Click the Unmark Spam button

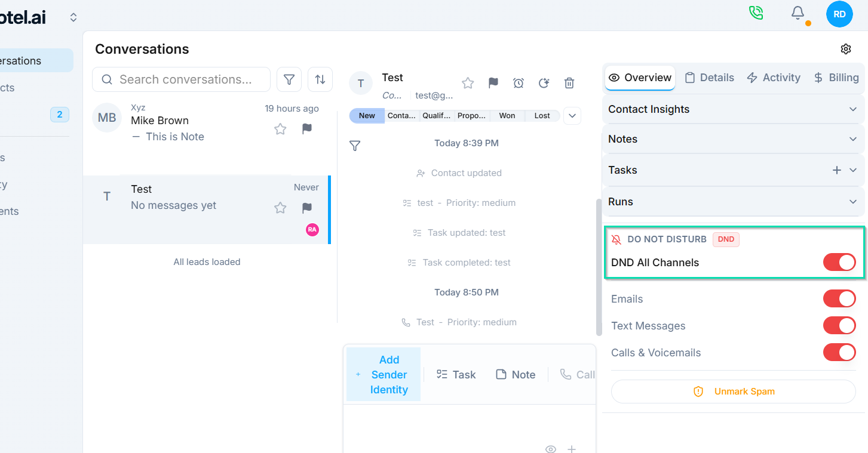click(733, 392)
